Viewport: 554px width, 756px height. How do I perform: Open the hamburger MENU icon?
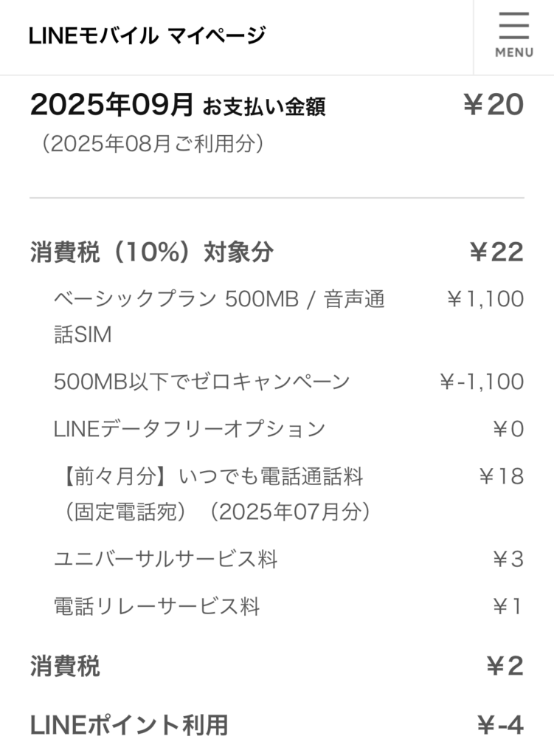513,36
